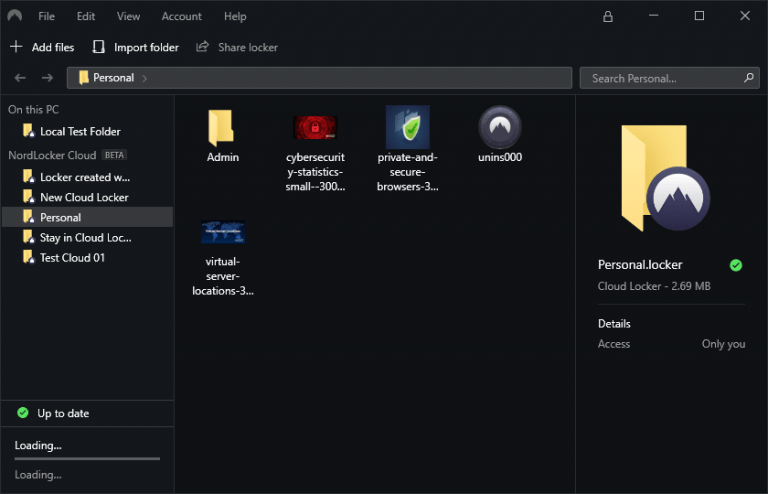The width and height of the screenshot is (768, 494).
Task: Click the BETA badge
Action: (114, 155)
